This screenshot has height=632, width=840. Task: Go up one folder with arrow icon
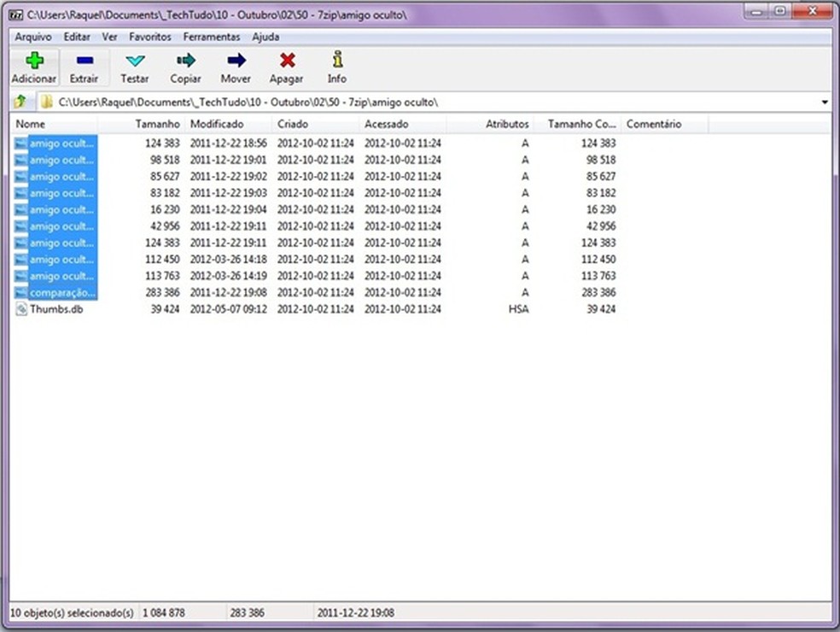point(20,102)
